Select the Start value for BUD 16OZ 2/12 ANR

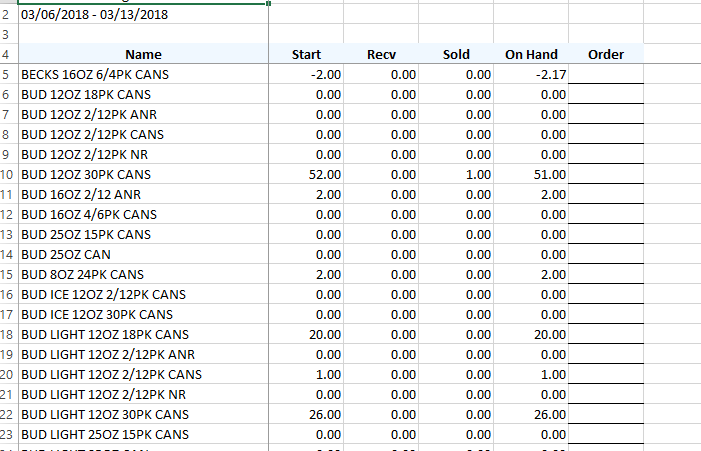(x=306, y=194)
